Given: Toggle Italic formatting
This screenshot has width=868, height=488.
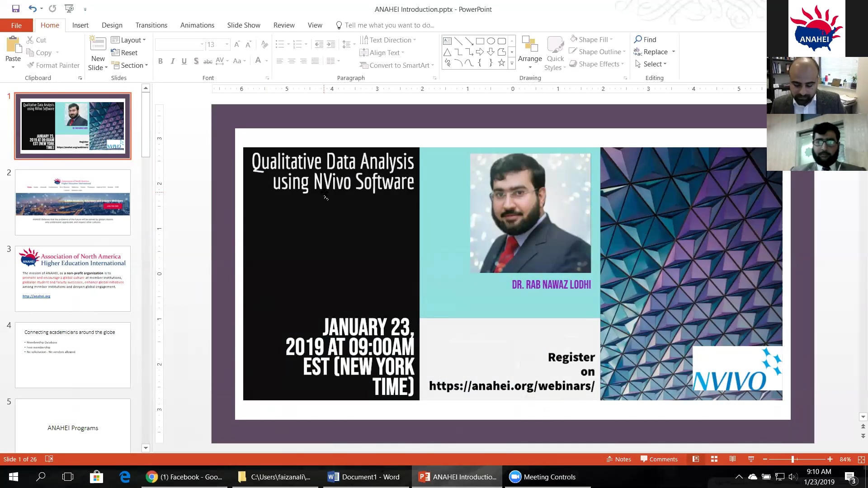Looking at the screenshot, I should coord(172,61).
